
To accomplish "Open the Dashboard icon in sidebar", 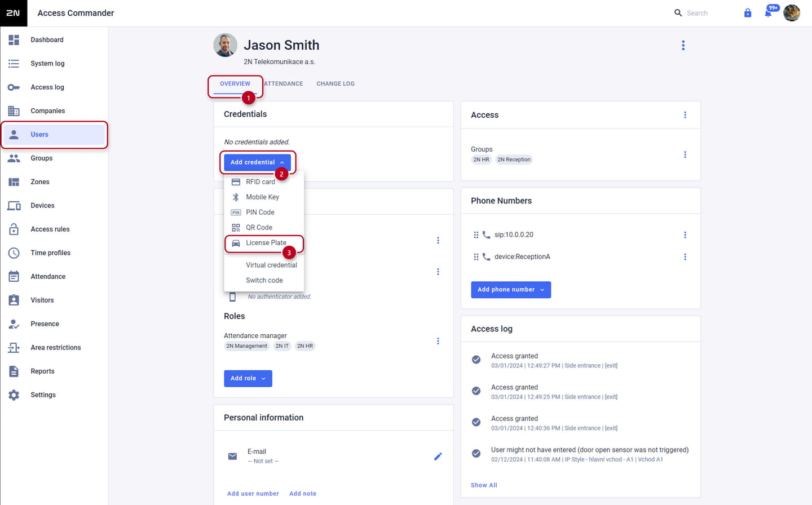I will click(x=14, y=40).
